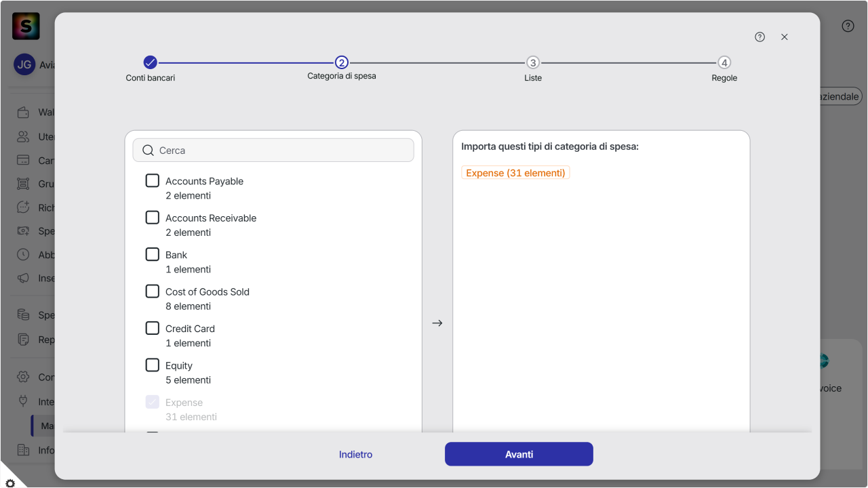868x488 pixels.
Task: Open the settings gear sidebar icon
Action: 24,377
